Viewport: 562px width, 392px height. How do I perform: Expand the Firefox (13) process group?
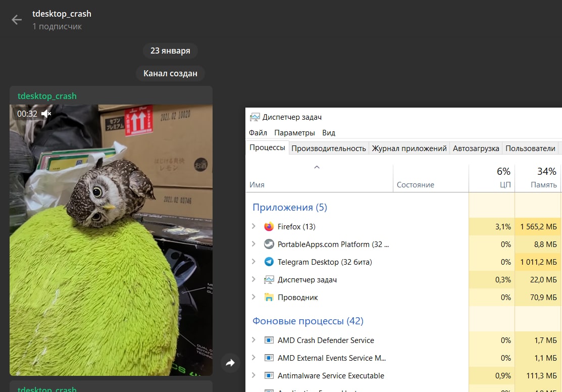point(254,226)
